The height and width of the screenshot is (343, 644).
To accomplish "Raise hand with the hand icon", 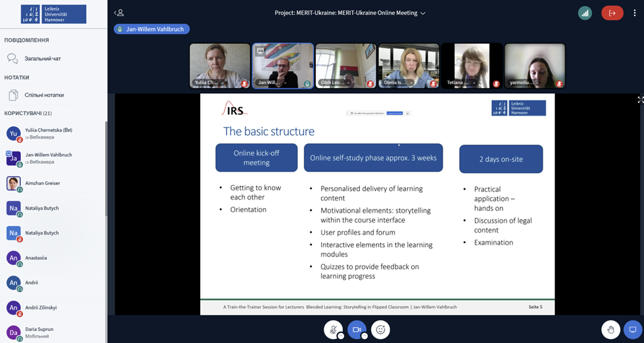I will click(611, 329).
